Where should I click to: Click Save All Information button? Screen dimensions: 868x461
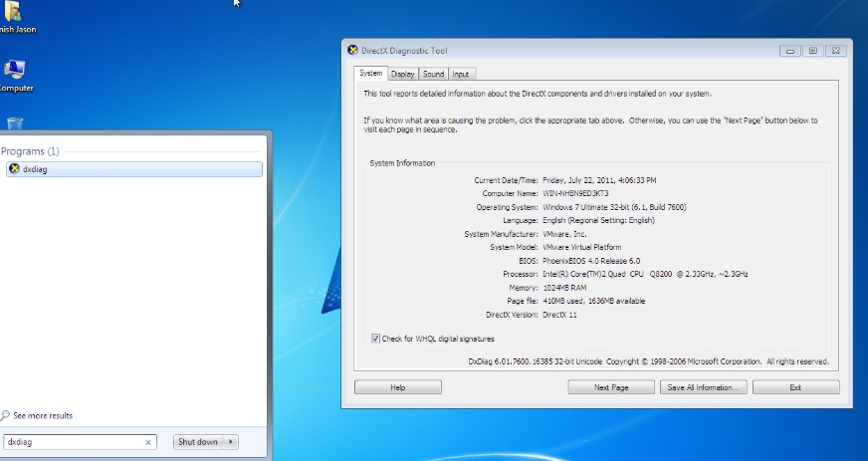pyautogui.click(x=703, y=387)
